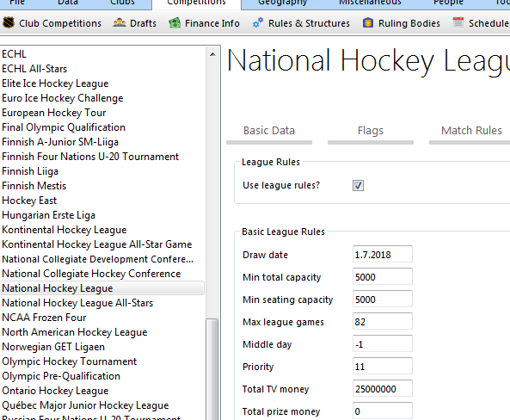Screen dimensions: 510x420
Task: Open the Finance Info section
Action: (212, 23)
